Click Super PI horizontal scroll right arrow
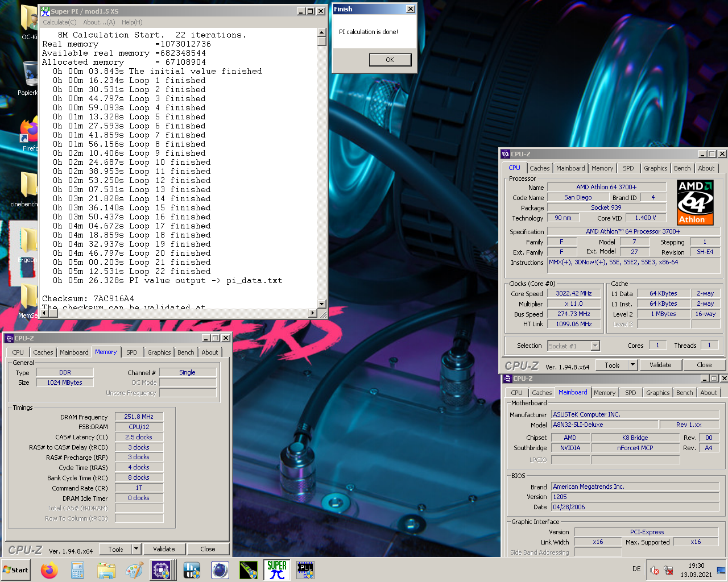Viewport: 728px width, 582px height. [x=313, y=313]
